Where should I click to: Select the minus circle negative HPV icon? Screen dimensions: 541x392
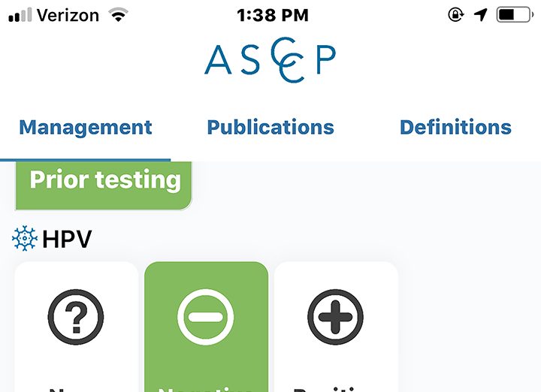pos(206,317)
